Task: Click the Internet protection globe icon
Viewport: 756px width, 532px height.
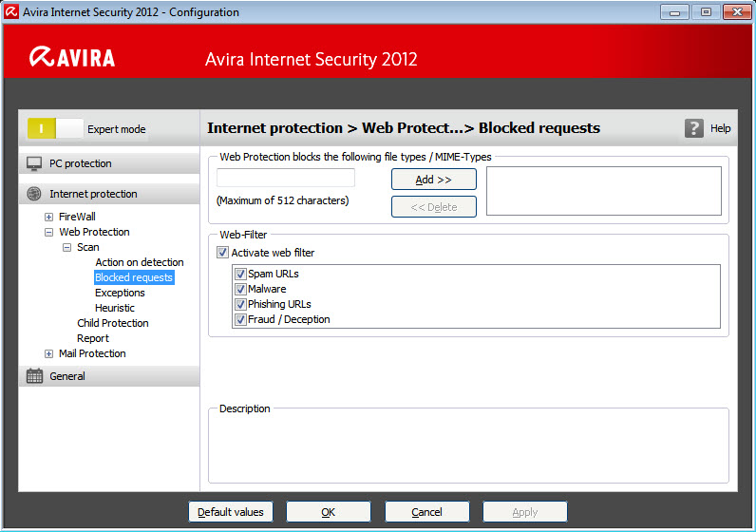Action: [34, 194]
